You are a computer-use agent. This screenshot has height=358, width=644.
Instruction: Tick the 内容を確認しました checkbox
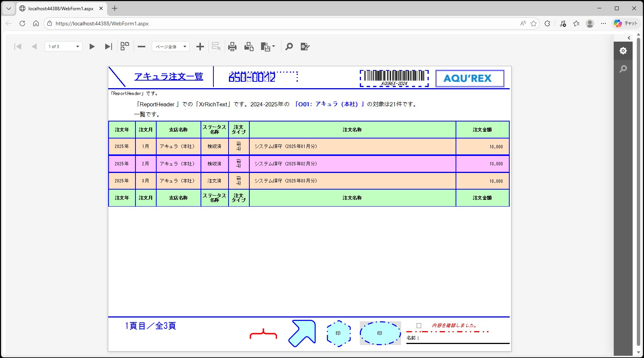[419, 325]
